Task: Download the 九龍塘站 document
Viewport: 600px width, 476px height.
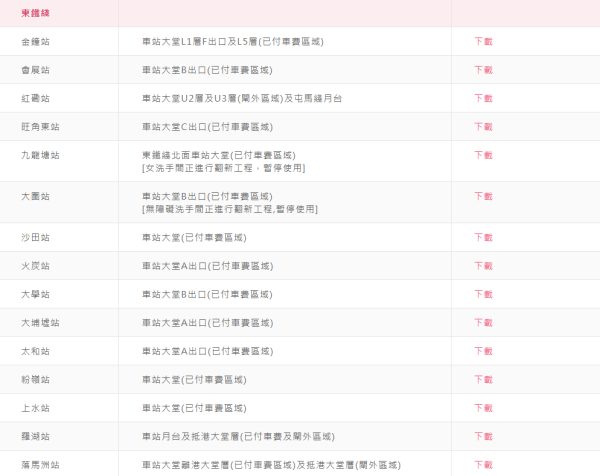Action: click(x=483, y=156)
